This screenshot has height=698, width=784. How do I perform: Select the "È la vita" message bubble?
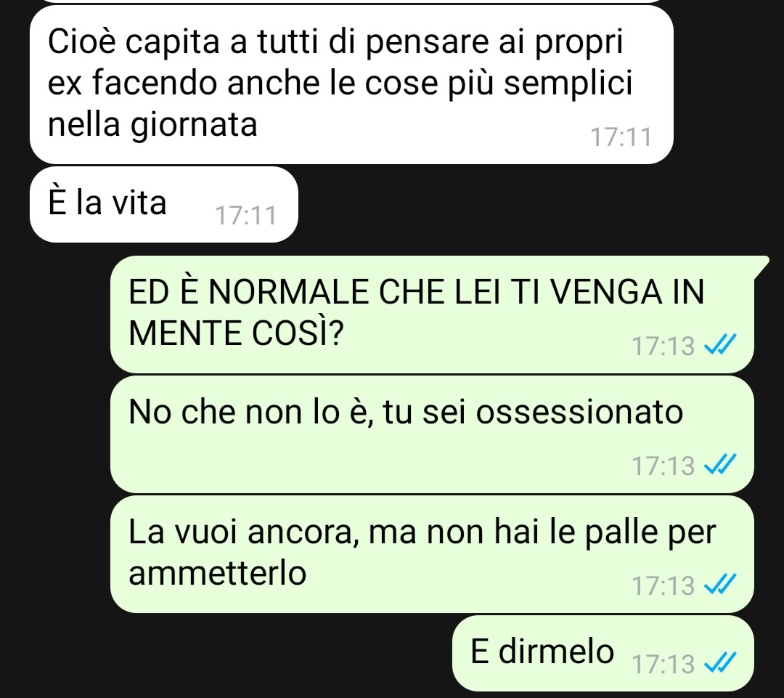coord(164,204)
